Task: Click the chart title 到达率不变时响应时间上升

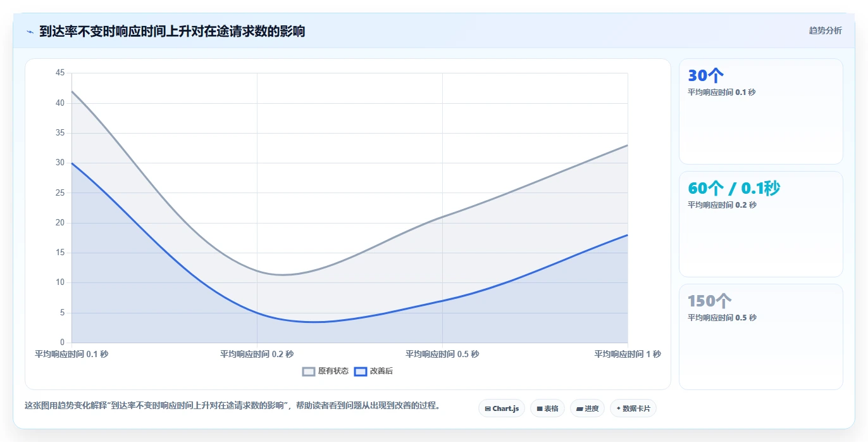Action: point(172,32)
